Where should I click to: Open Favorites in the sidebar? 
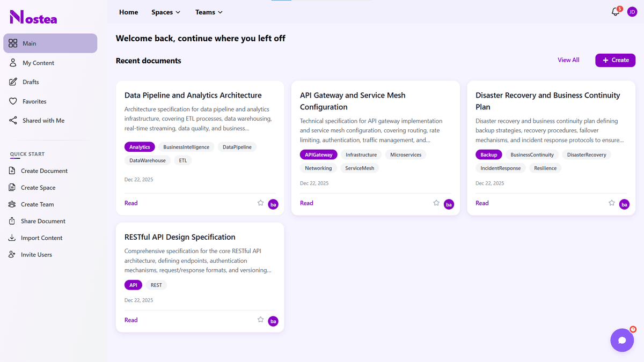(34, 101)
